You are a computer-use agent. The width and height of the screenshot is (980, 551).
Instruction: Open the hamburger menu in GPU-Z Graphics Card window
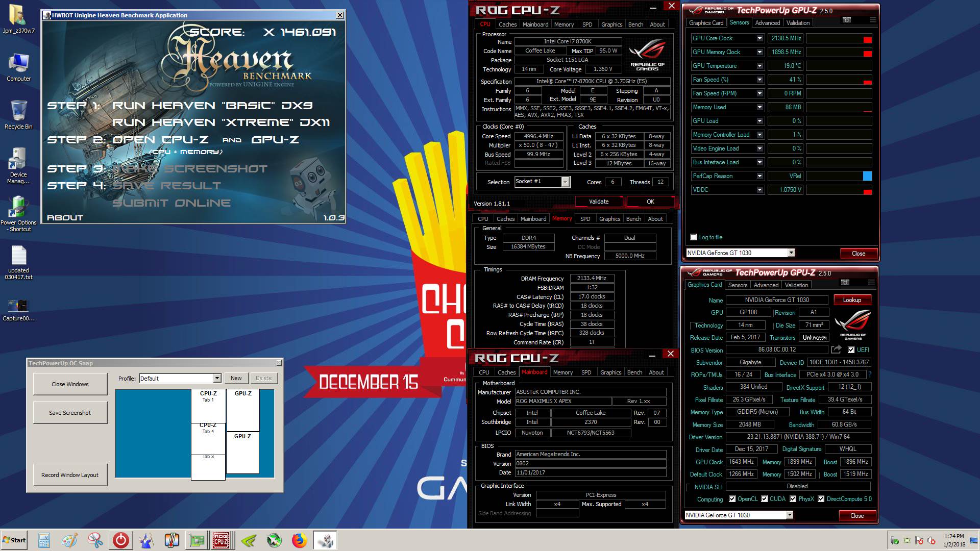[x=871, y=282]
